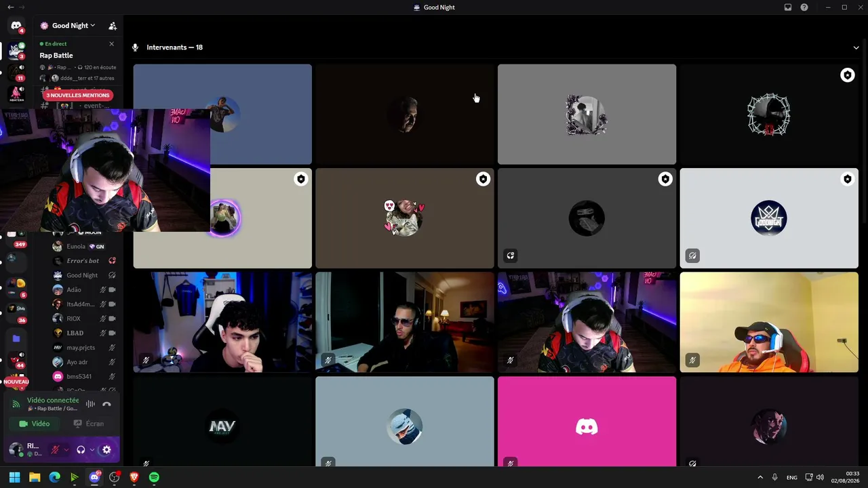Select the orange hoodie man's webcam tile

coord(769,322)
